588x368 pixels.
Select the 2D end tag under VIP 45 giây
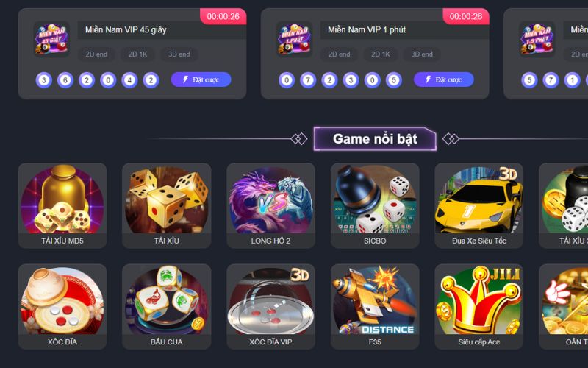pyautogui.click(x=96, y=54)
